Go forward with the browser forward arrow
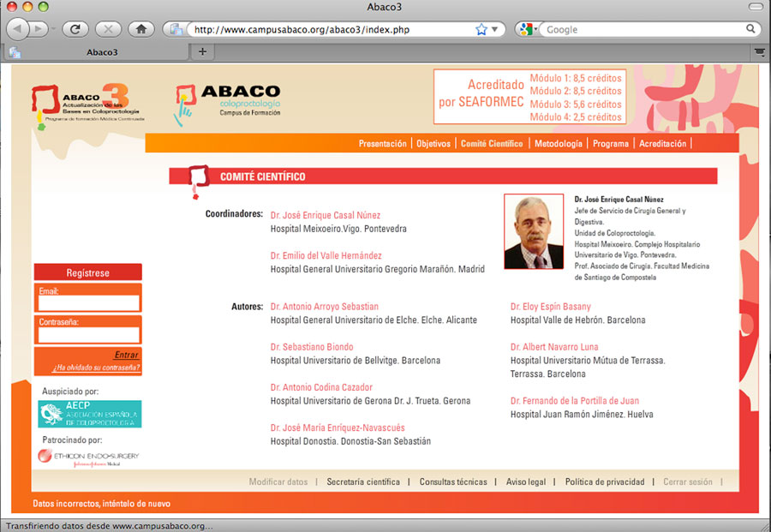The height and width of the screenshot is (532, 771). point(39,29)
